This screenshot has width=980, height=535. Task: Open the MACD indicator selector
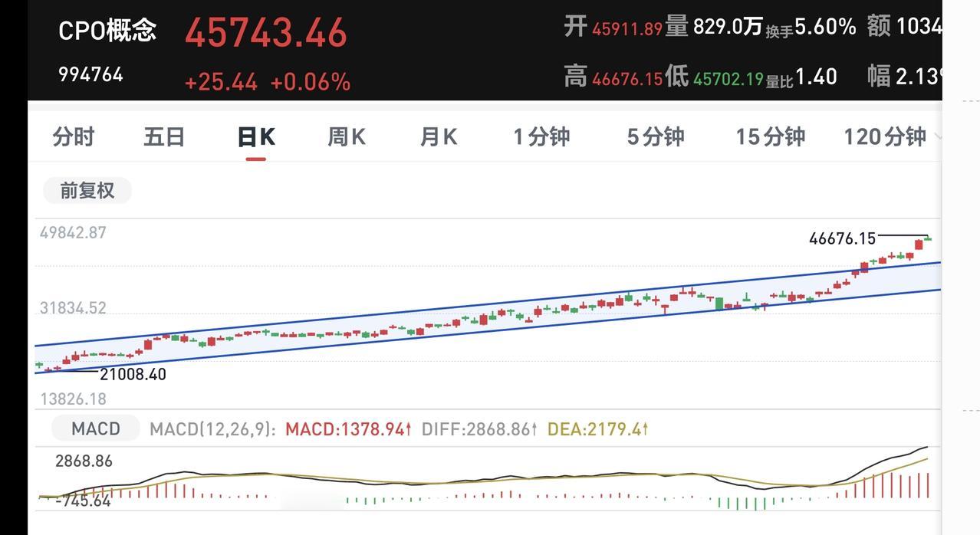pos(96,428)
